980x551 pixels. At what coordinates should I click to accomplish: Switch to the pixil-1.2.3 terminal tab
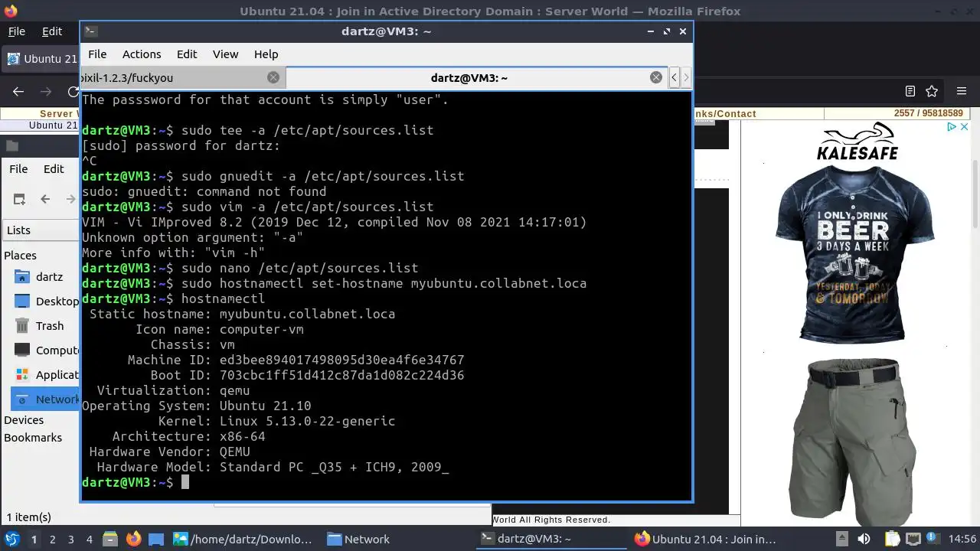click(x=182, y=77)
